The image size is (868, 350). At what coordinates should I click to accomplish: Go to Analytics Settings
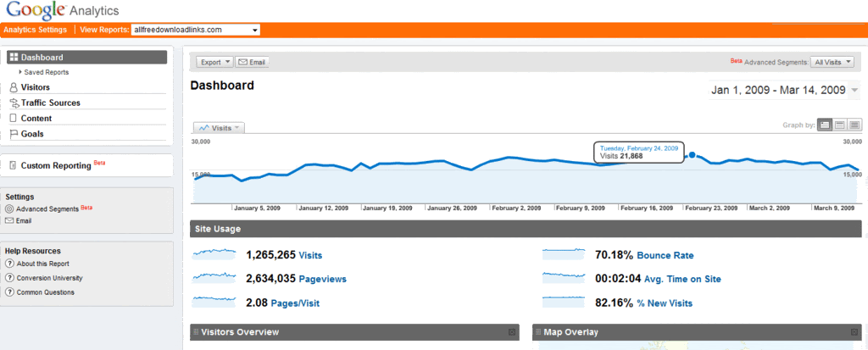tap(36, 30)
